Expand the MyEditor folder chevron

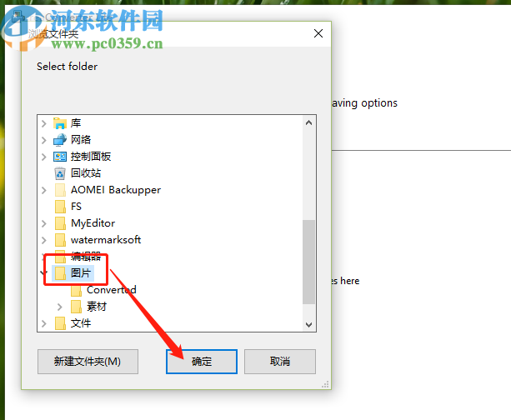coord(44,223)
